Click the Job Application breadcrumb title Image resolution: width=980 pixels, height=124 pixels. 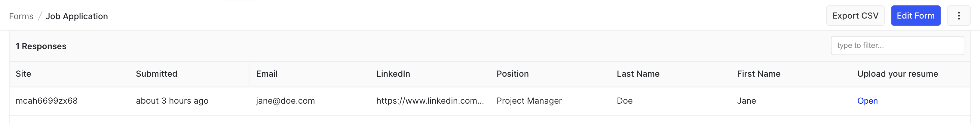pyautogui.click(x=77, y=16)
